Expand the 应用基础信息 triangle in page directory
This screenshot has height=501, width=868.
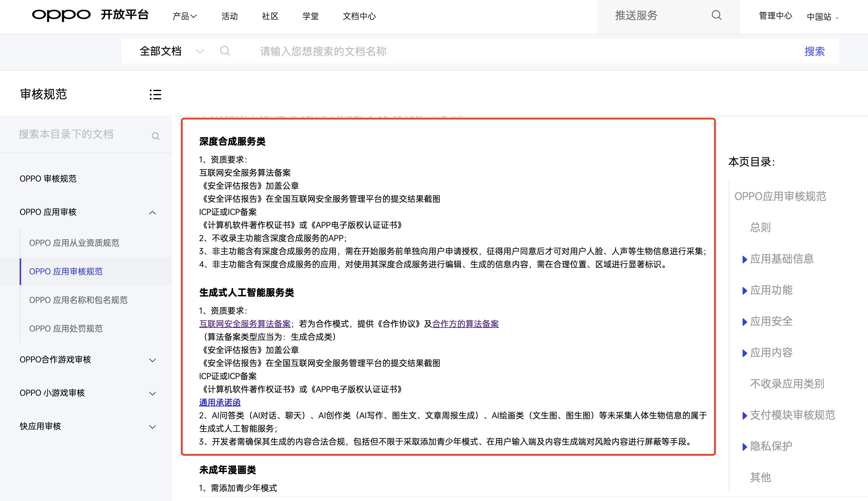point(745,259)
